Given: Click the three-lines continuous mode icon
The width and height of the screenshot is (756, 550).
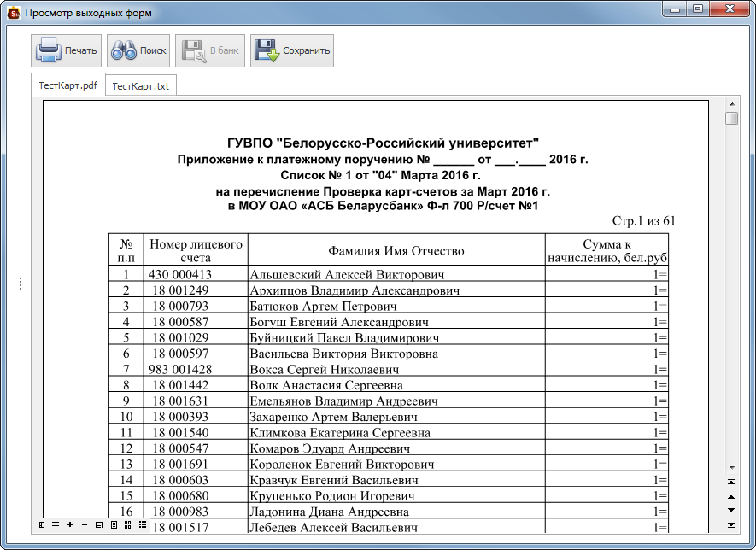Looking at the screenshot, I should coord(56,524).
